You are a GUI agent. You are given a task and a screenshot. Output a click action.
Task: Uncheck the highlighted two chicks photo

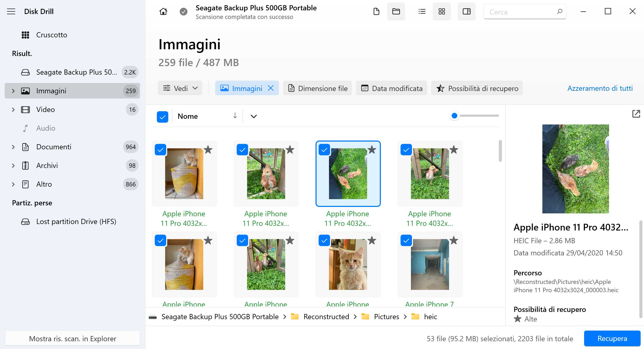click(324, 150)
